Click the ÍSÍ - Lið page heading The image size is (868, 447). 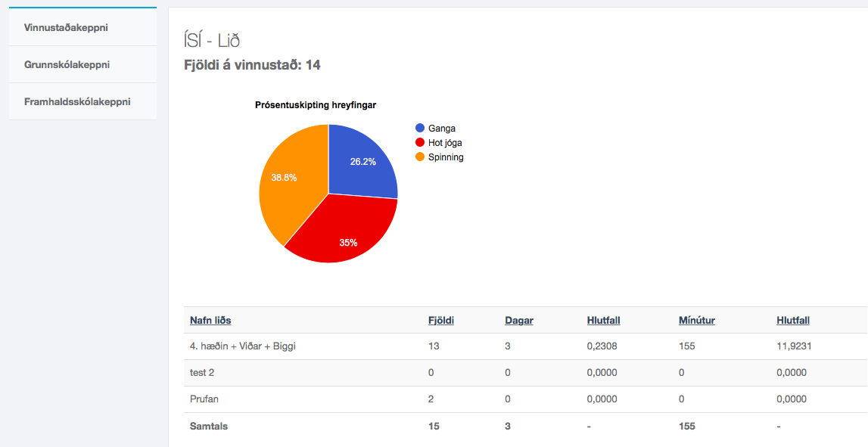tap(212, 41)
